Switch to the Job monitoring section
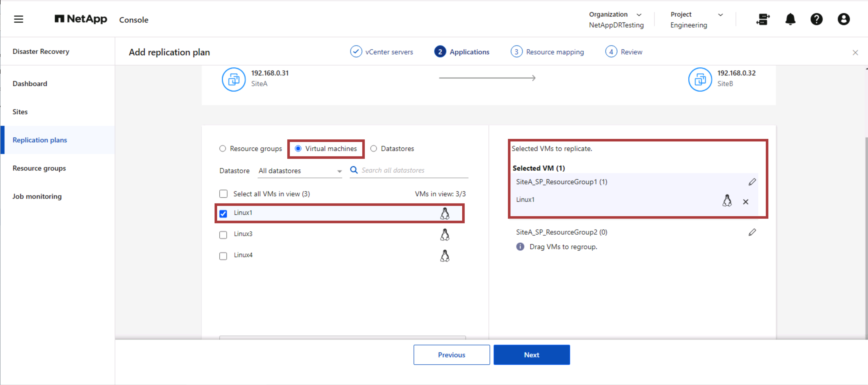The image size is (868, 385). click(37, 196)
